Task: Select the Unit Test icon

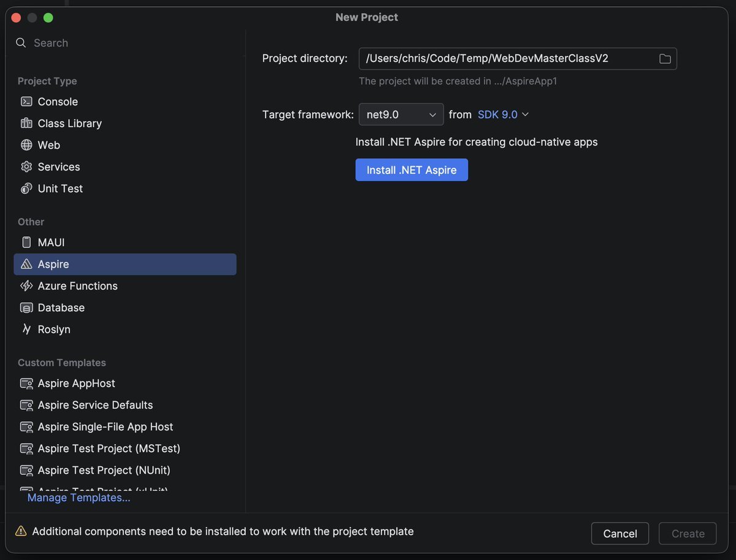Action: pyautogui.click(x=26, y=189)
